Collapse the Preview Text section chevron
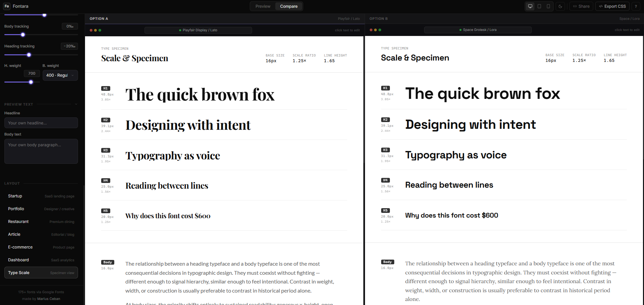The width and height of the screenshot is (644, 305). [x=76, y=104]
